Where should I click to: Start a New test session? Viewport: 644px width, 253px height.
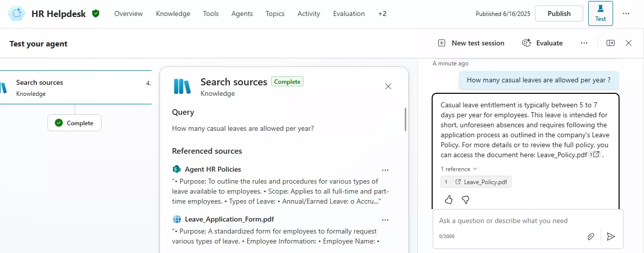[471, 43]
